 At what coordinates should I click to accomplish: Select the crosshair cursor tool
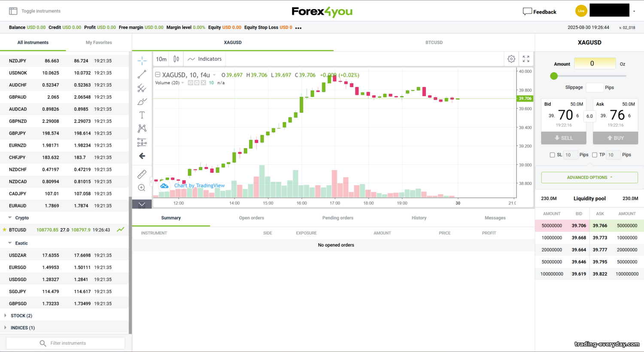click(142, 61)
